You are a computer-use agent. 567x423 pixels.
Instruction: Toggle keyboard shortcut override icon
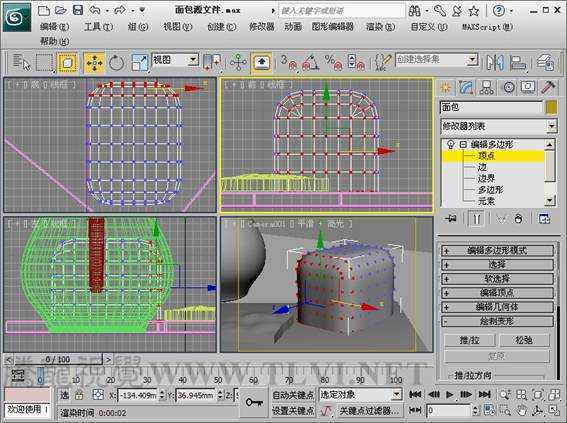[261, 63]
